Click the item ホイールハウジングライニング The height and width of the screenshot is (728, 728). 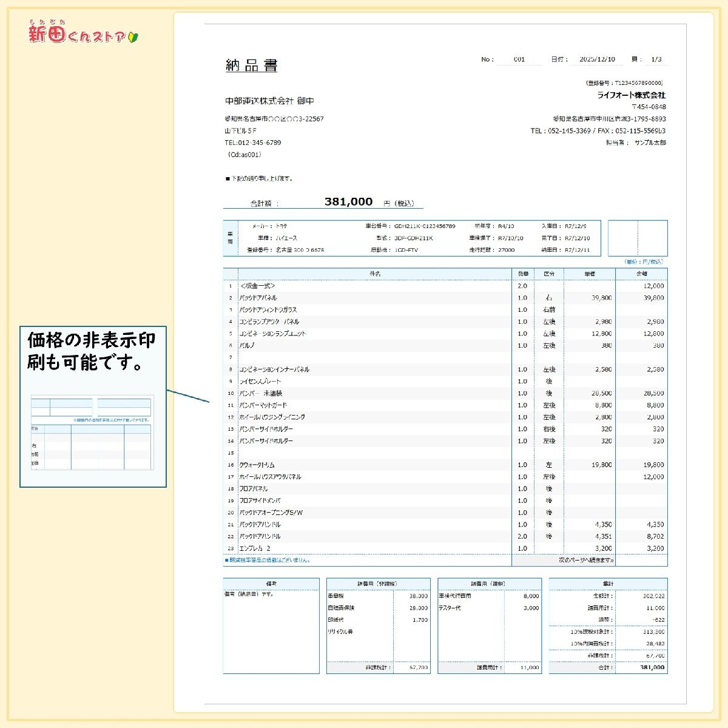[272, 417]
